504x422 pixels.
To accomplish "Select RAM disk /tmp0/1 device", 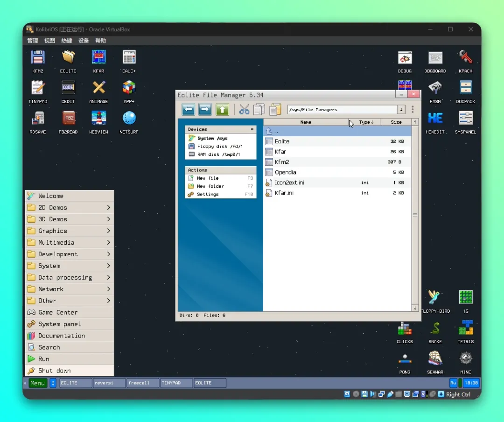I will coord(220,154).
